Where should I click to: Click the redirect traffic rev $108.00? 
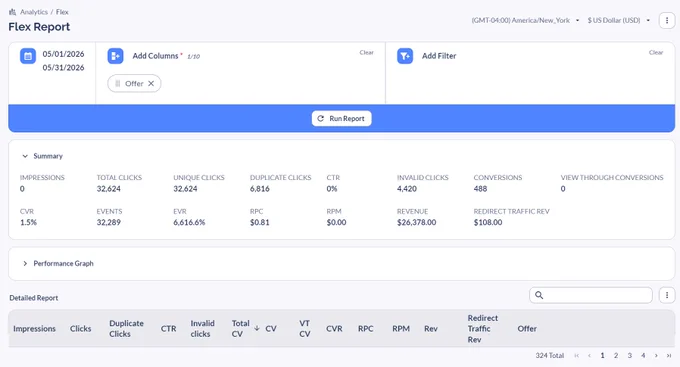click(488, 223)
